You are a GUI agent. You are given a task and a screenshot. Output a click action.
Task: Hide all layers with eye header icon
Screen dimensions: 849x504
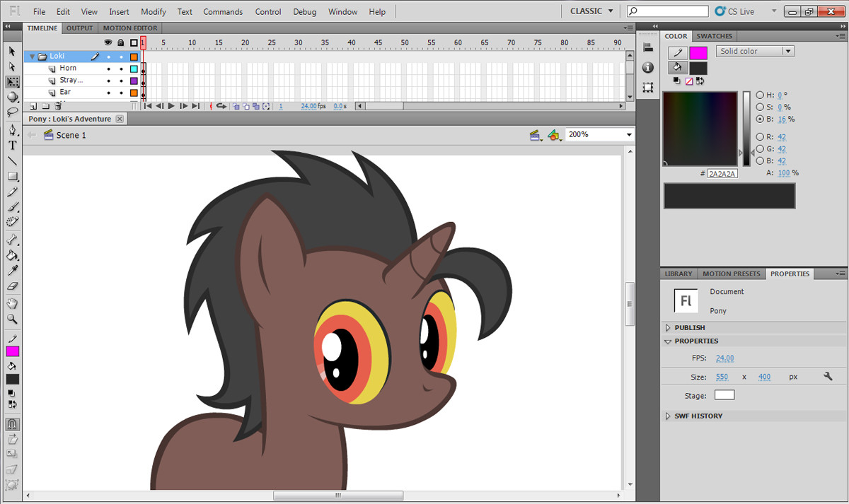(108, 42)
